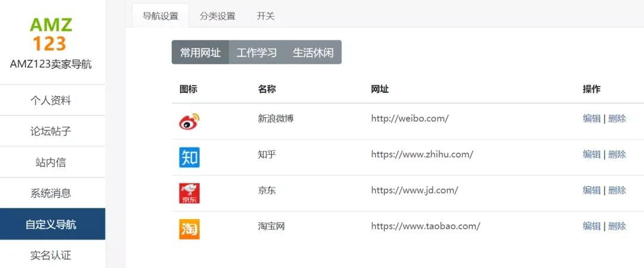Select the 常用网址 category
This screenshot has height=268, width=644.
pos(200,52)
